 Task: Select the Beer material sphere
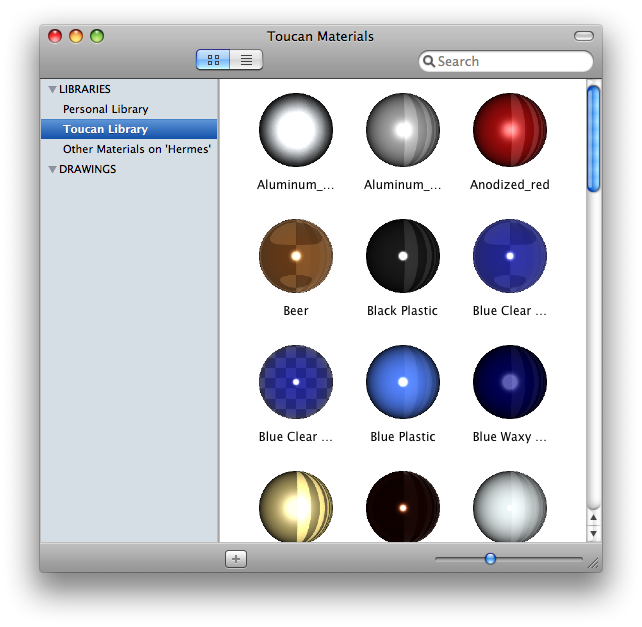296,256
